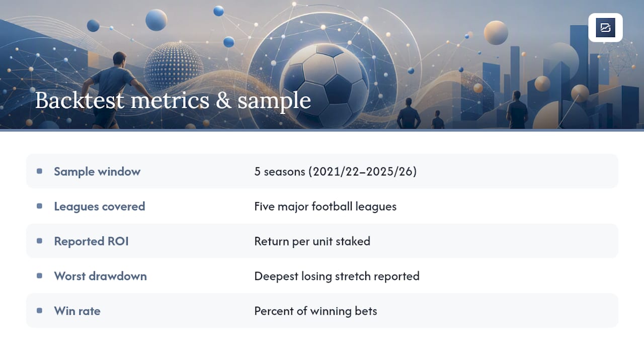This screenshot has height=362, width=644.
Task: Select the bullet beside Sample window
Action: 40,171
